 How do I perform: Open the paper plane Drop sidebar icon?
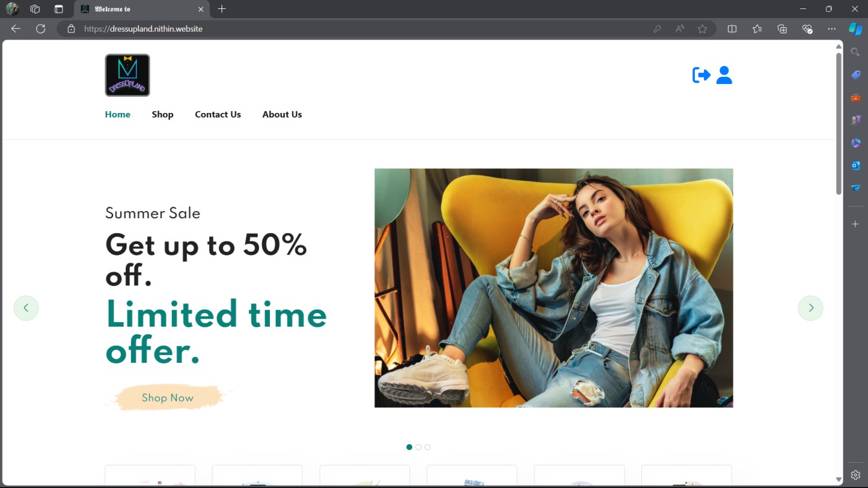coord(856,188)
